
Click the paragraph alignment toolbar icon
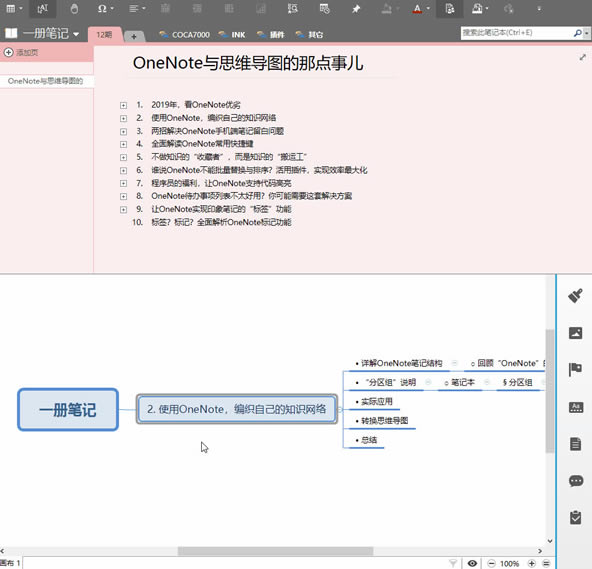tap(134, 8)
